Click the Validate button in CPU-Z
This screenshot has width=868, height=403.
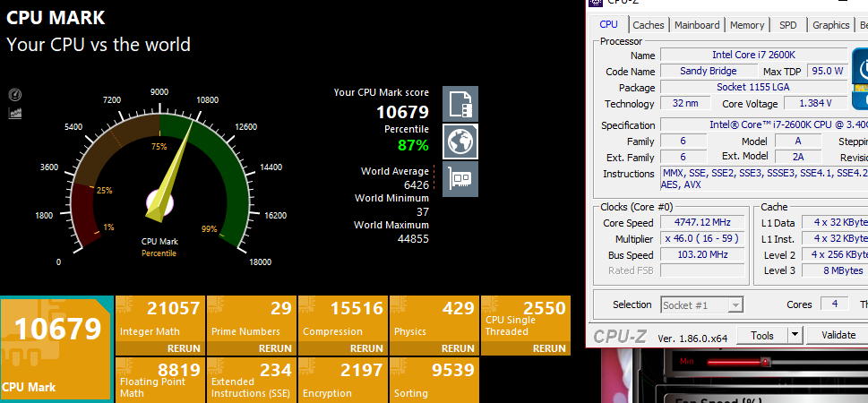coord(838,335)
